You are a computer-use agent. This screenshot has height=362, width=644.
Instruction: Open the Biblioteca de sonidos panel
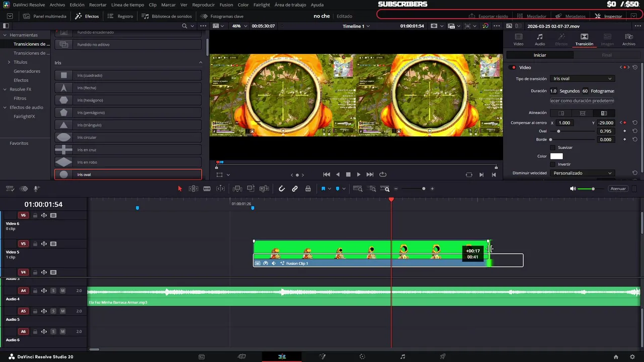167,16
